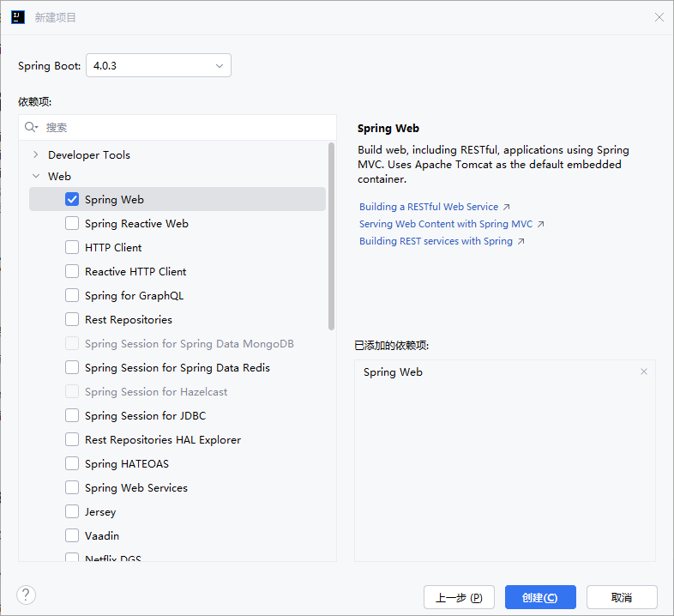Select the Developer Tools tree row label
674x616 pixels.
tap(89, 155)
